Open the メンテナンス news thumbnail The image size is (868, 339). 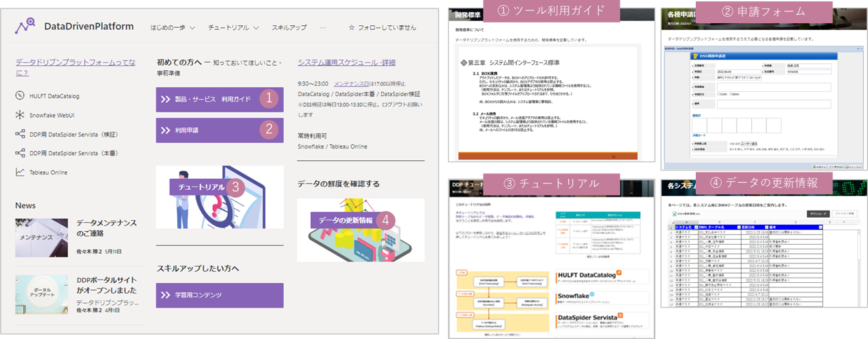click(x=41, y=238)
